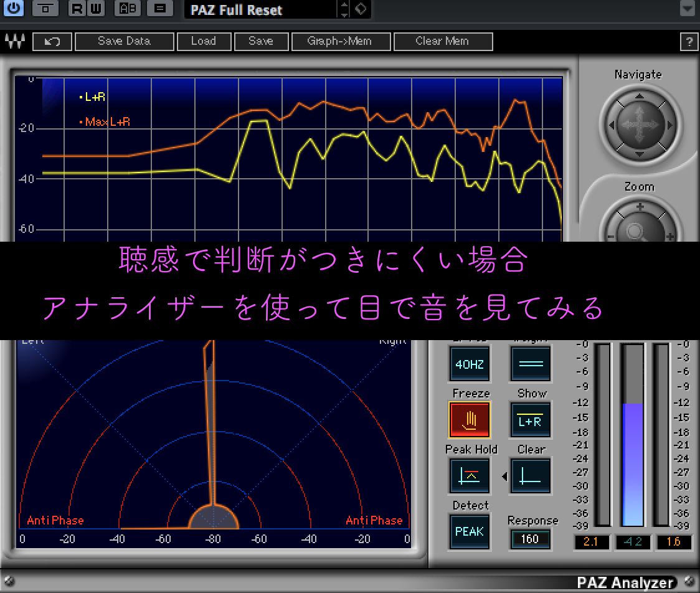Click the PAZ Analyzer title label
Screen dimensions: 700x593
(x=625, y=582)
